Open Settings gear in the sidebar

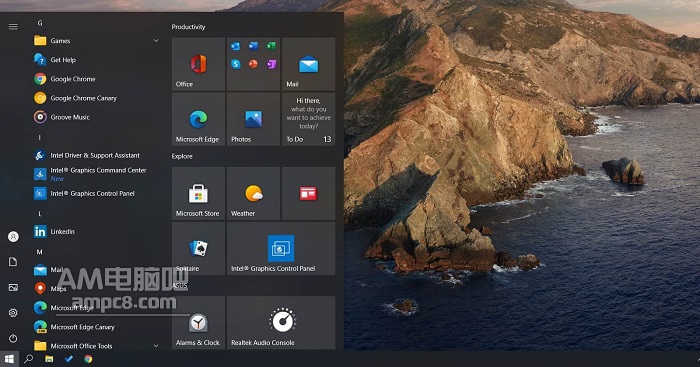click(13, 313)
